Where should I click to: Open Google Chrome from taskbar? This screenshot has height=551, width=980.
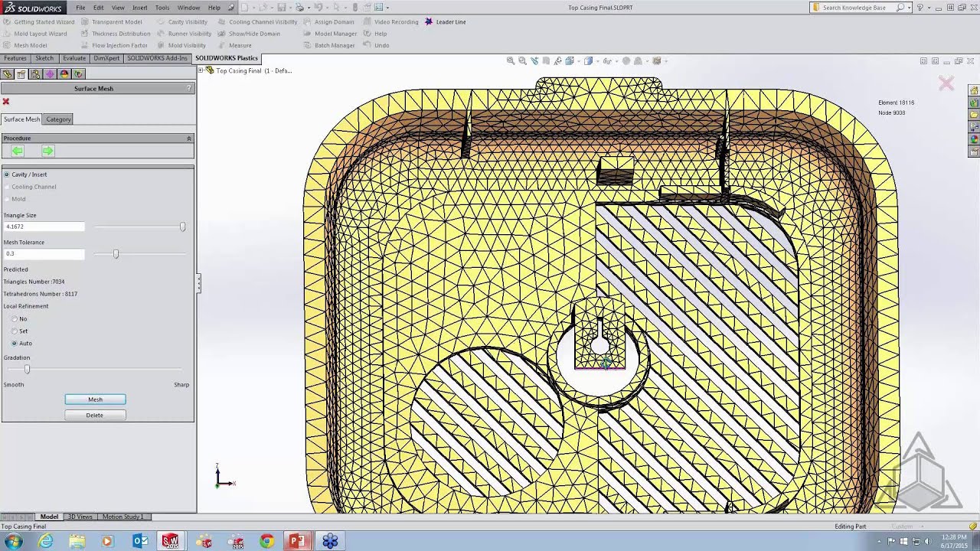(266, 541)
